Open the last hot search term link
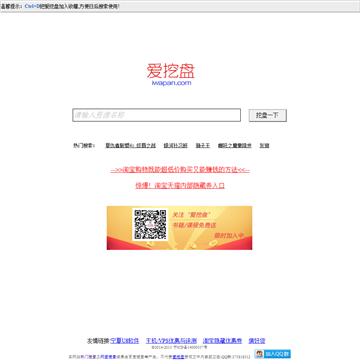The image size is (360, 360). (264, 145)
